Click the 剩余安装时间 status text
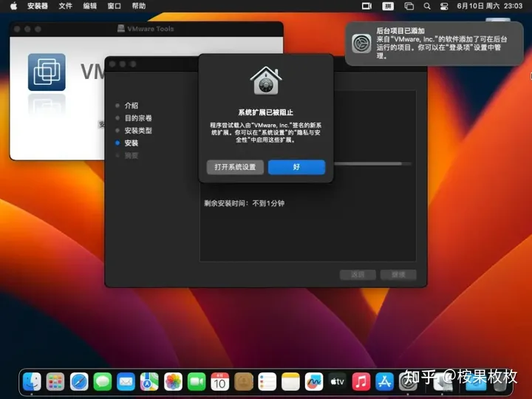This screenshot has width=532, height=399. (245, 203)
